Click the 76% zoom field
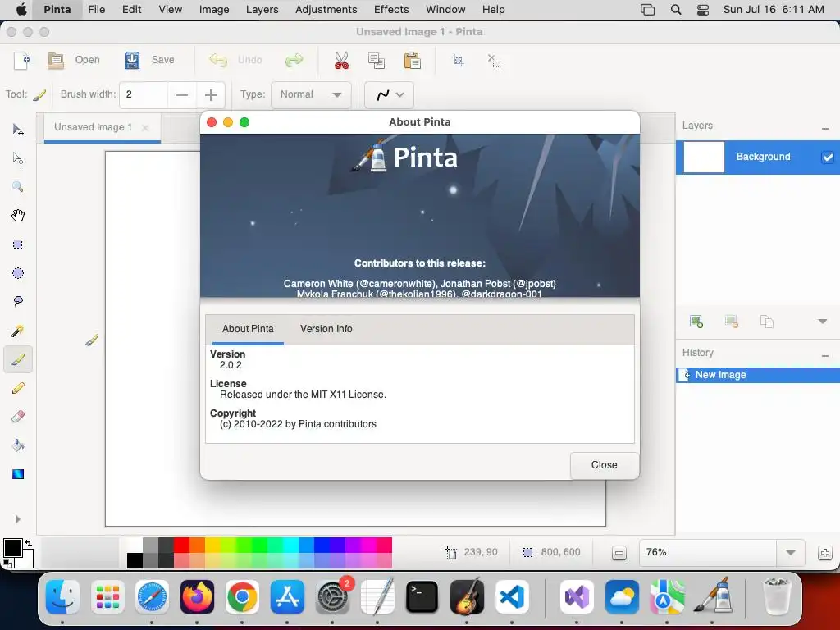Viewport: 840px width, 630px height. pos(708,552)
